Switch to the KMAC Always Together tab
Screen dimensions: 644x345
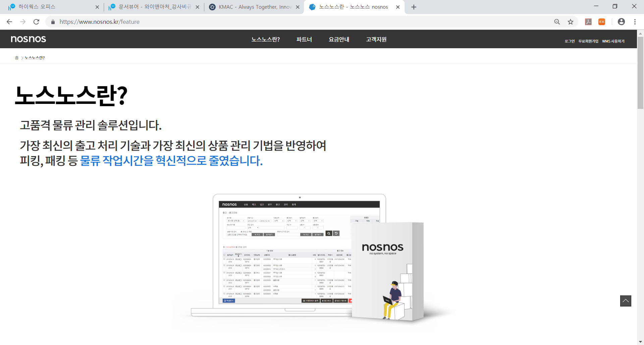(254, 7)
